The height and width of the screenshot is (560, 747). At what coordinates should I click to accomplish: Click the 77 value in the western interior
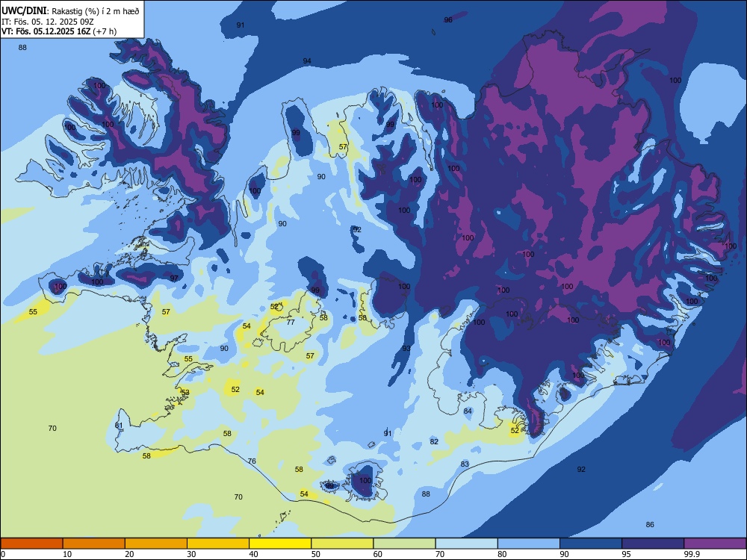[x=291, y=322]
